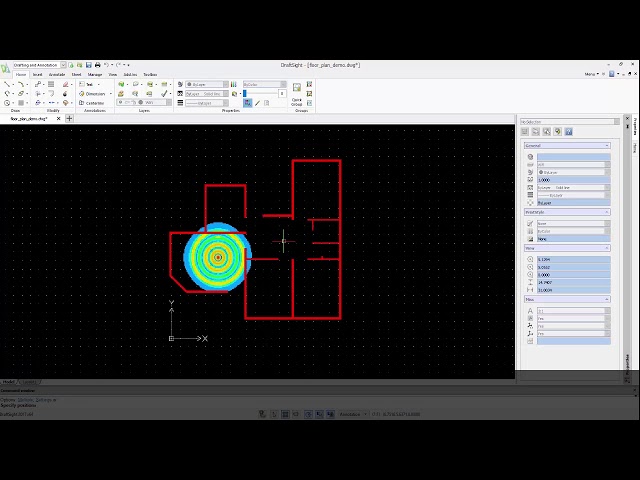
Task: Switch to the Model tab at bottom
Action: [8, 382]
